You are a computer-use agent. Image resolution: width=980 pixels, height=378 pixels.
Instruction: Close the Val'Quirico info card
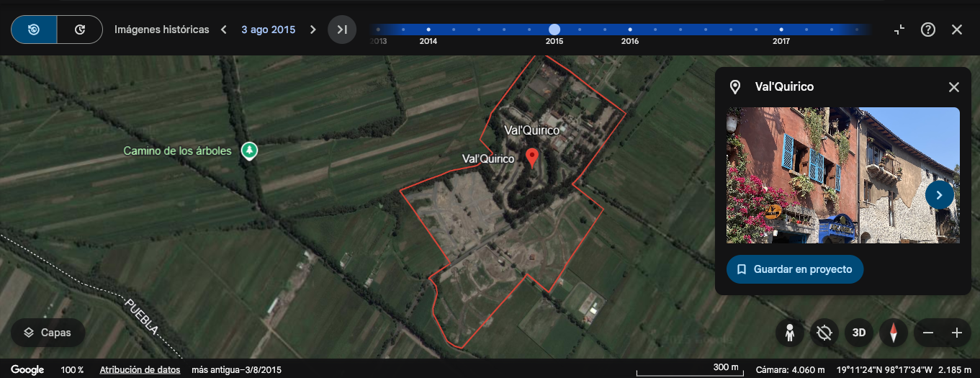pyautogui.click(x=953, y=87)
